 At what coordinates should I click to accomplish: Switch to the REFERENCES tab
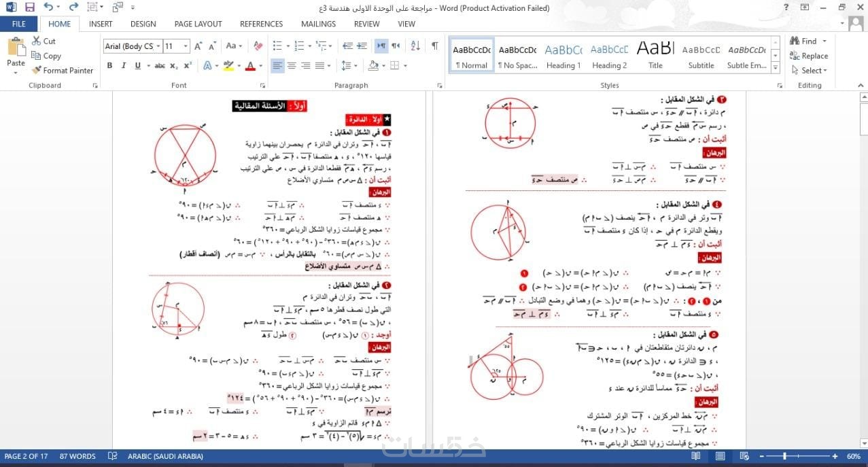click(261, 24)
